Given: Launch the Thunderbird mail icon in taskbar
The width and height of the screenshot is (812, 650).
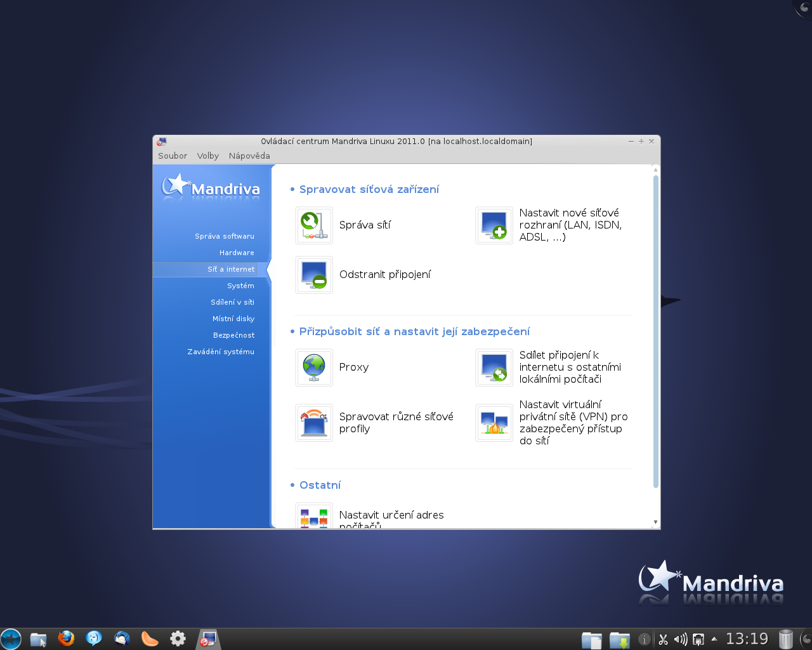Looking at the screenshot, I should (122, 639).
